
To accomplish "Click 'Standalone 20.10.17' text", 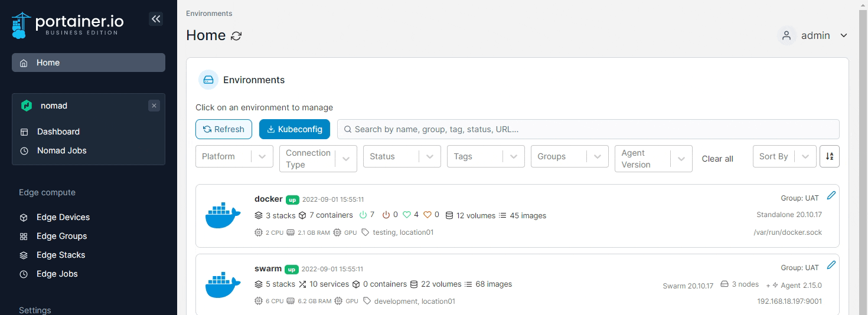I will (x=789, y=215).
